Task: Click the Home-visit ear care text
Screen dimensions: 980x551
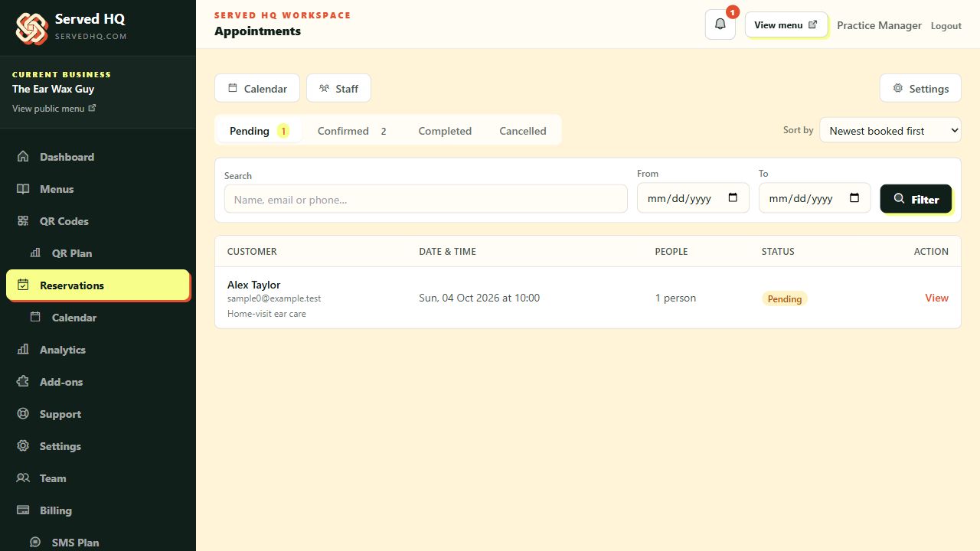Action: [266, 314]
